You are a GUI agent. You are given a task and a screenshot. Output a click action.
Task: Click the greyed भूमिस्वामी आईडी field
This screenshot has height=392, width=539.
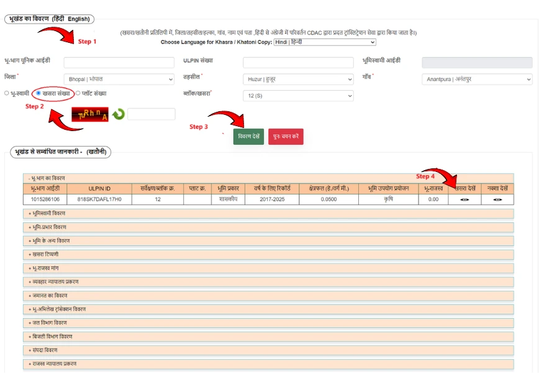477,63
